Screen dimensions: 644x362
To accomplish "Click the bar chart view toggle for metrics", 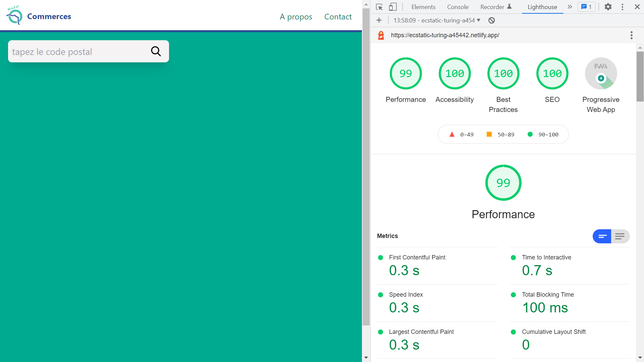I will (x=602, y=236).
